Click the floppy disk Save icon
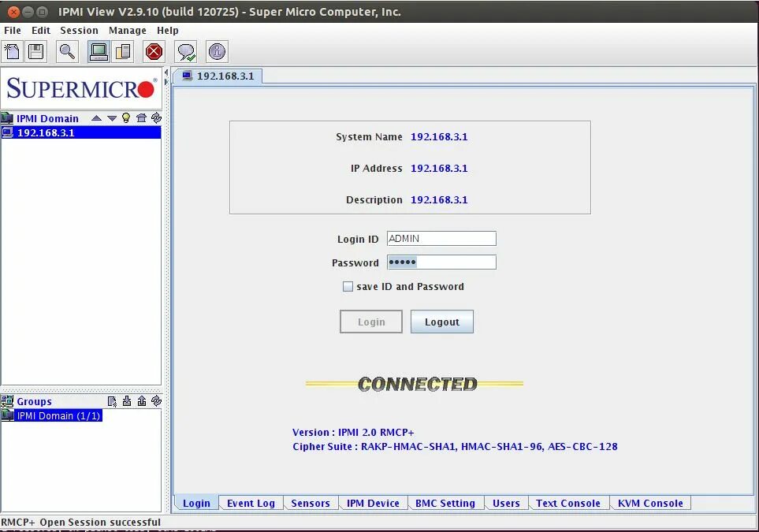The height and width of the screenshot is (532, 759). coord(36,51)
